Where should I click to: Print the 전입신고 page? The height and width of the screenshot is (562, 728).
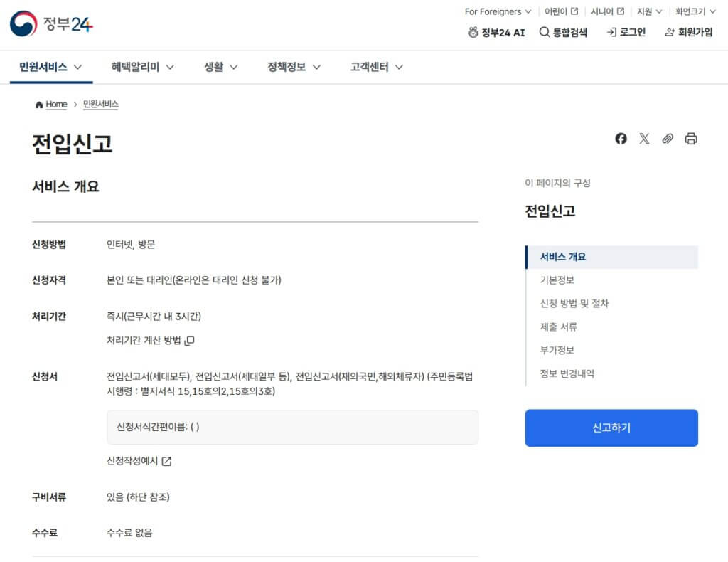(x=691, y=139)
